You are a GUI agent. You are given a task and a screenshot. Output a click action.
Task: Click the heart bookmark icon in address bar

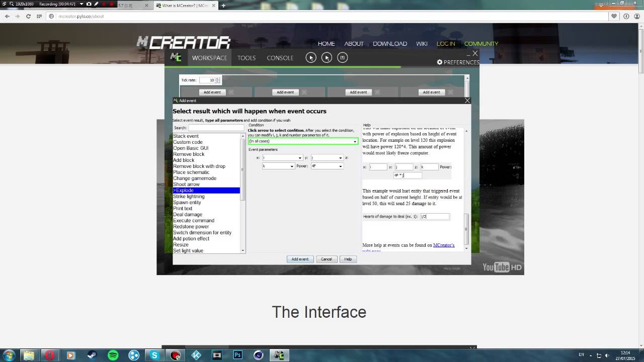(614, 16)
